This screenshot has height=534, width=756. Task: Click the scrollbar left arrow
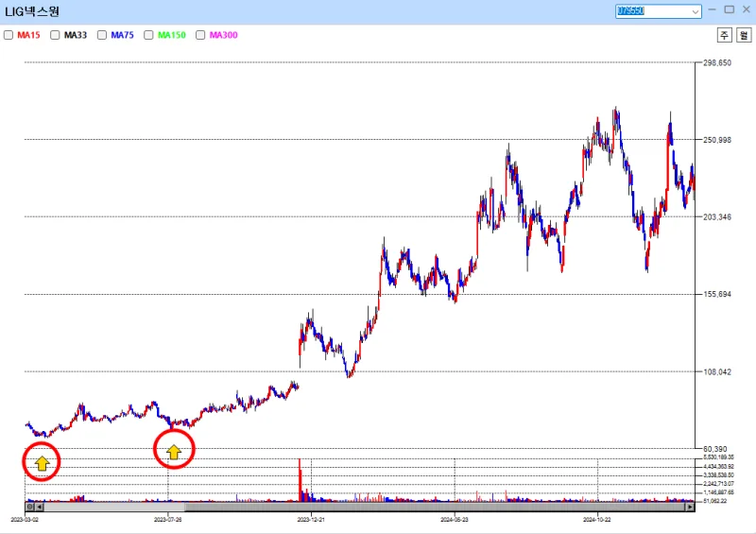(40, 508)
